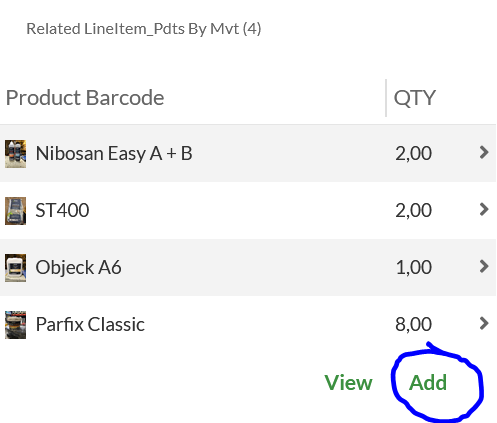Select the ST400 item name
497x423 pixels.
(x=62, y=210)
